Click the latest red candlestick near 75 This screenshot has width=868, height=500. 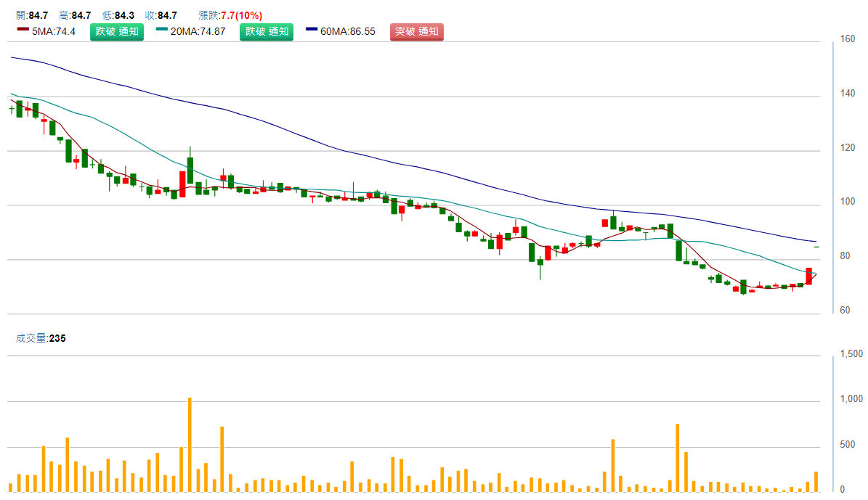click(808, 276)
